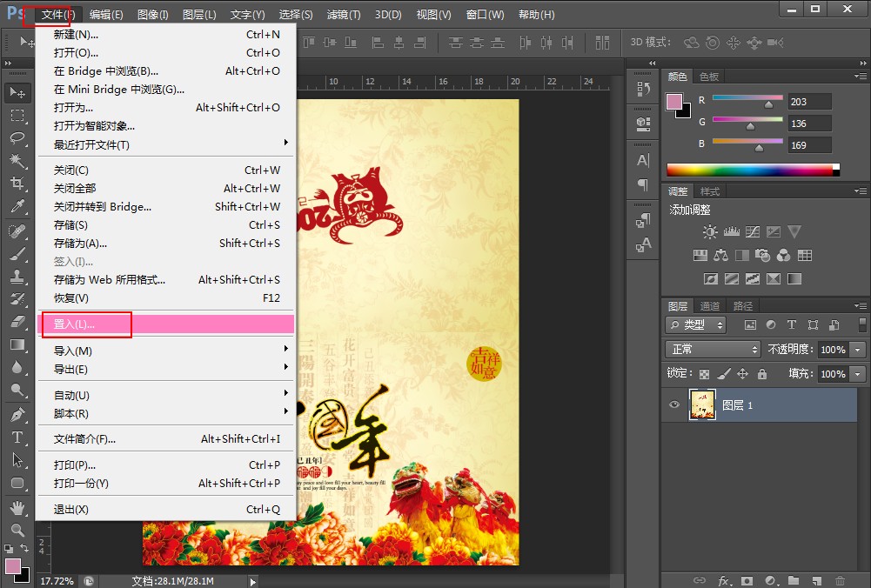This screenshot has height=588, width=871.
Task: Toggle lock all padlock icon
Action: 762,374
